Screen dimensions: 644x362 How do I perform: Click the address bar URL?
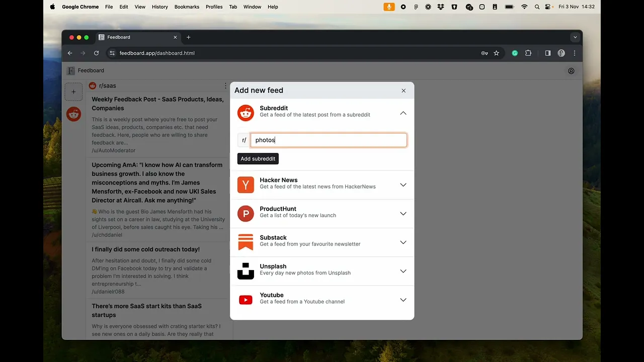pos(157,53)
